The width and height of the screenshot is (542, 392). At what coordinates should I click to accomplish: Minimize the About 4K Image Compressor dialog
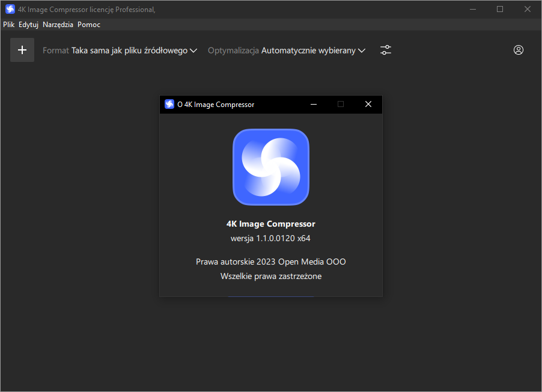(x=314, y=104)
